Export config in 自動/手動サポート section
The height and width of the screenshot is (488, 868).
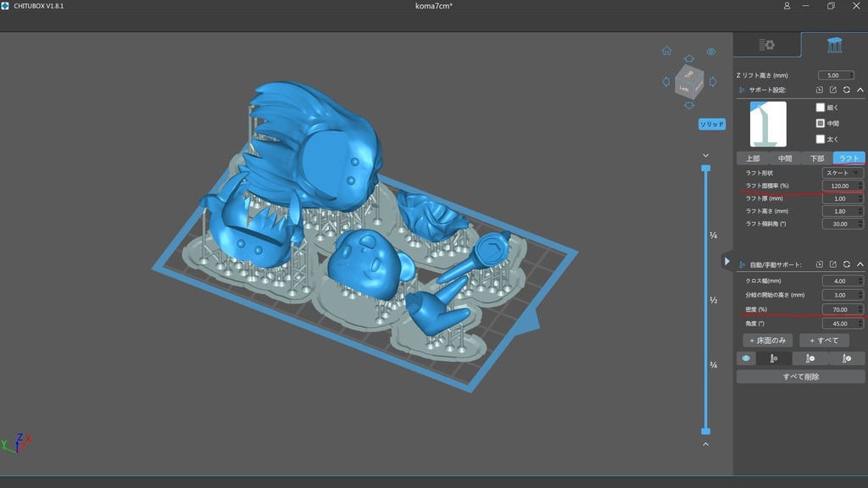(833, 264)
